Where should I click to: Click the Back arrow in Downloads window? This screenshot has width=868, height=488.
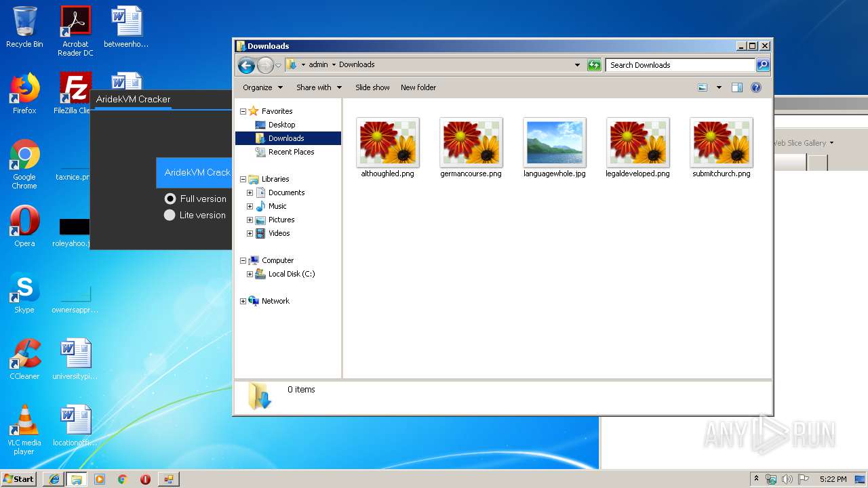tap(246, 65)
